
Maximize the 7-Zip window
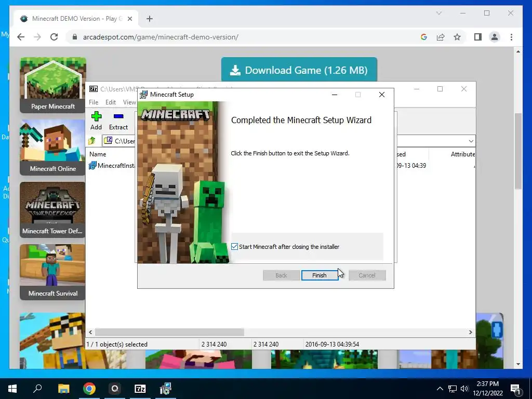click(x=440, y=89)
